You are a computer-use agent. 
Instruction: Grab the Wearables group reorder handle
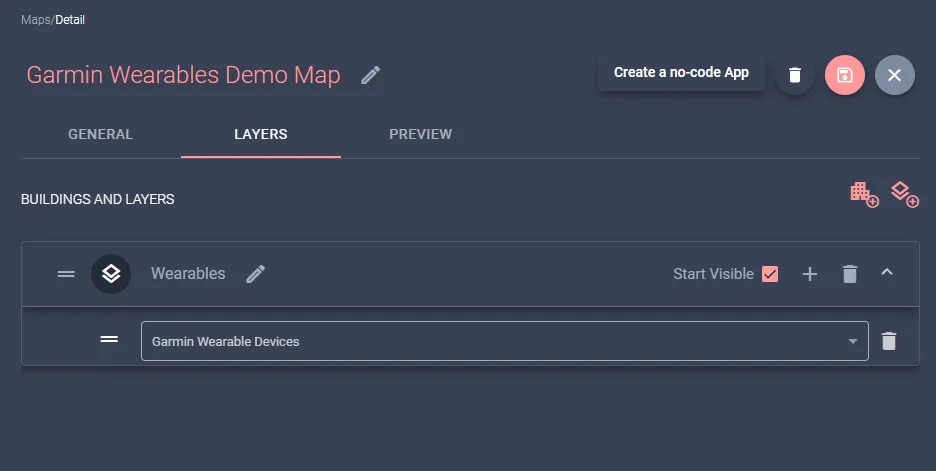pyautogui.click(x=66, y=274)
